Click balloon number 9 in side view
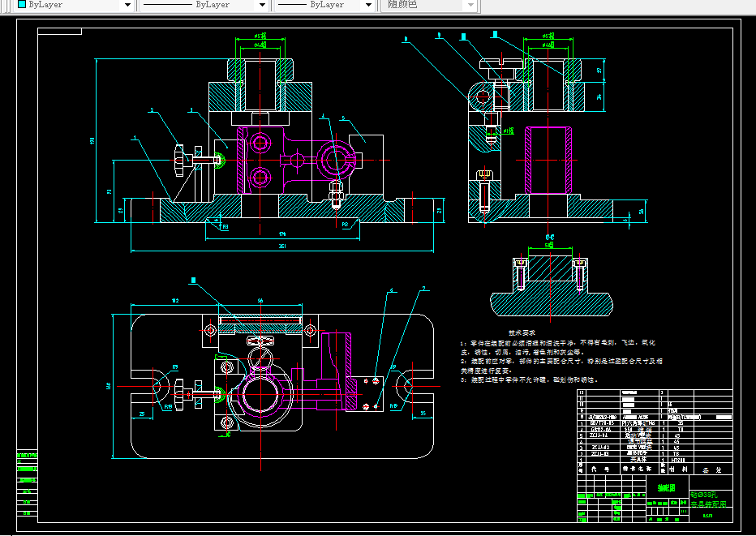The width and height of the screenshot is (756, 536). (438, 36)
